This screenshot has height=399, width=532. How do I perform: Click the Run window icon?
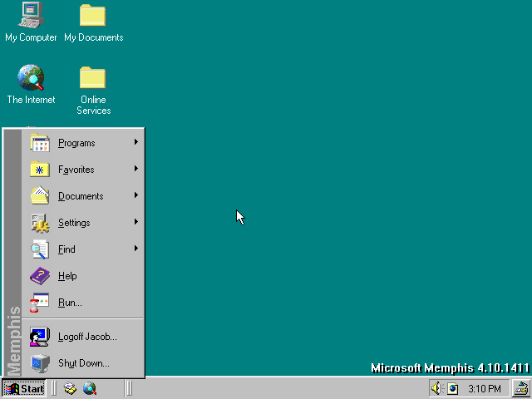click(39, 303)
